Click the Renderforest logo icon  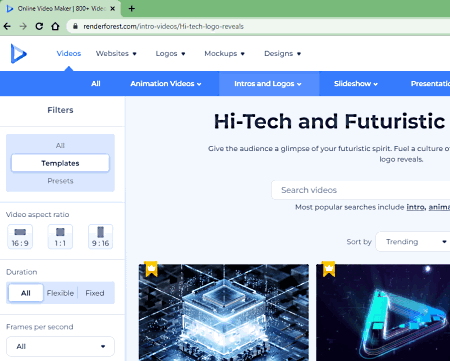tap(18, 53)
